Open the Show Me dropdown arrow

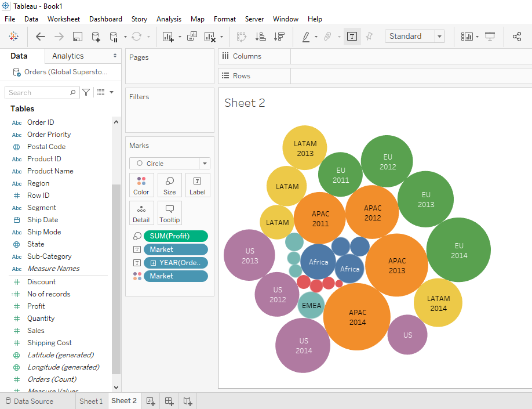coord(477,37)
